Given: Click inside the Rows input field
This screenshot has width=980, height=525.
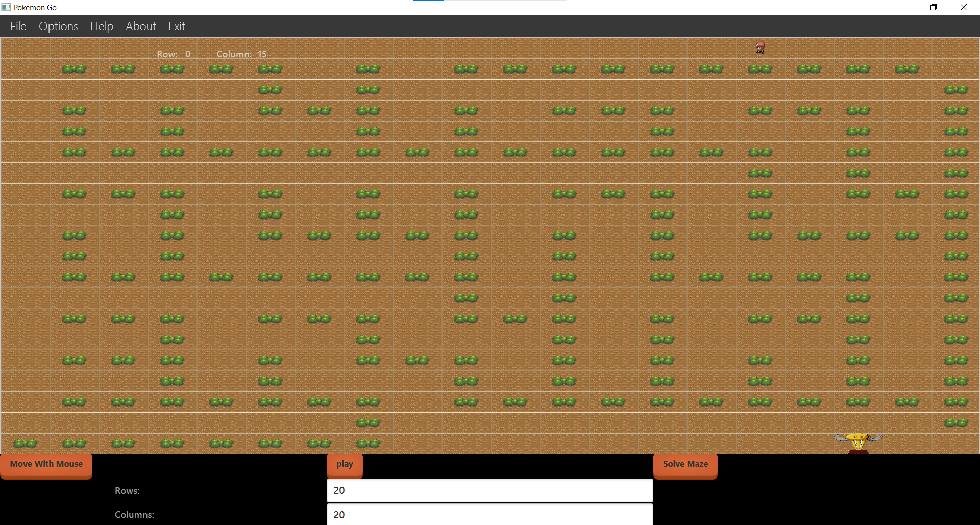Looking at the screenshot, I should [489, 490].
